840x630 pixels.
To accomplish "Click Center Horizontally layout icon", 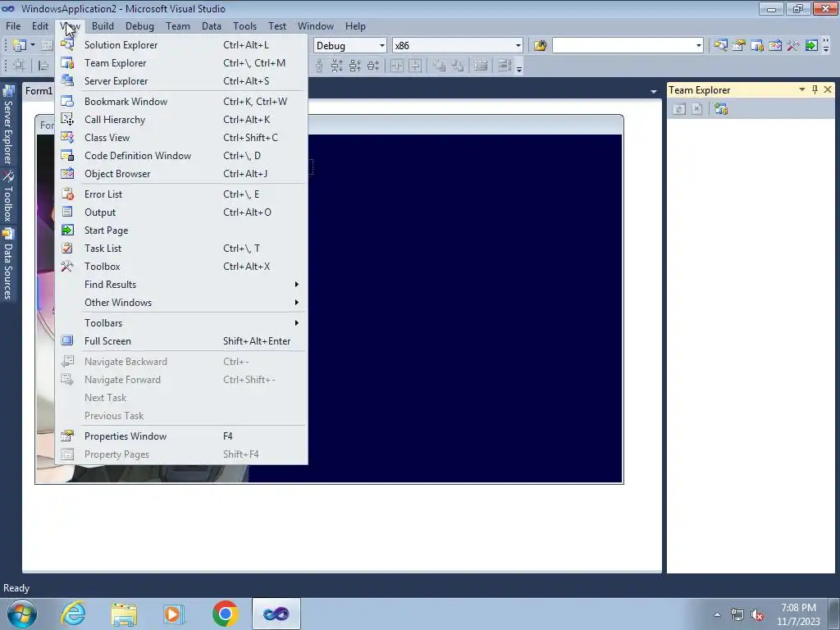I will (x=397, y=66).
